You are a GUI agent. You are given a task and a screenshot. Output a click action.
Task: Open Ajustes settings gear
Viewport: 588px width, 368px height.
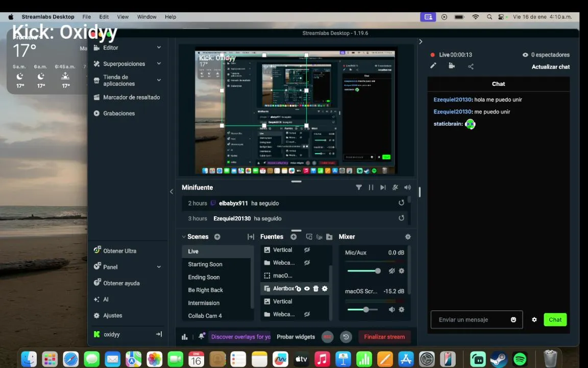[97, 315]
